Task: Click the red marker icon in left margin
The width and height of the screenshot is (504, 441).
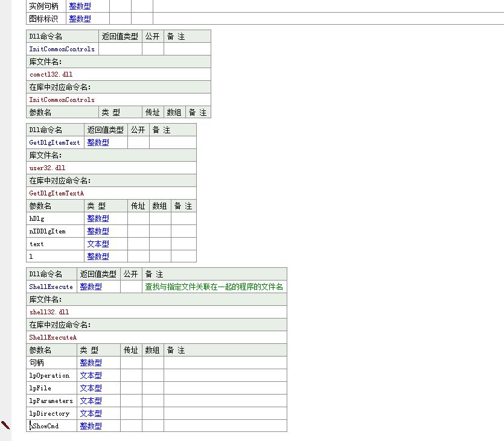Action: (x=5, y=425)
